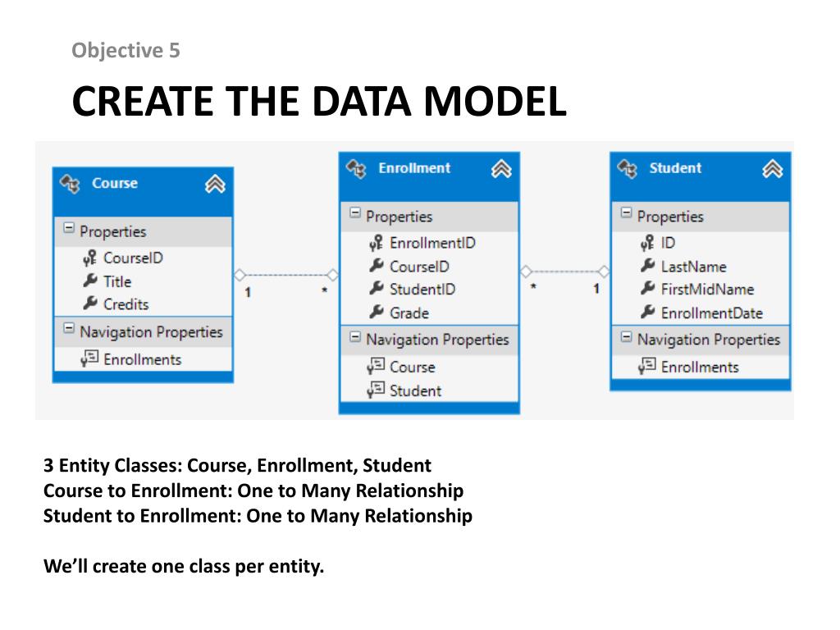Click the Course-Enrollment association line
Screen dimensions: 840x630
[286, 275]
